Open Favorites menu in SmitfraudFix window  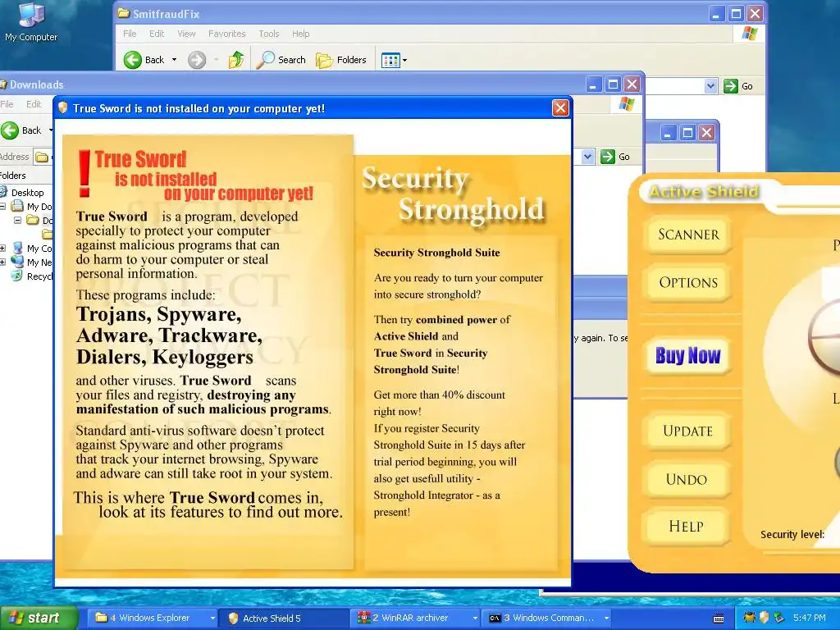[226, 34]
